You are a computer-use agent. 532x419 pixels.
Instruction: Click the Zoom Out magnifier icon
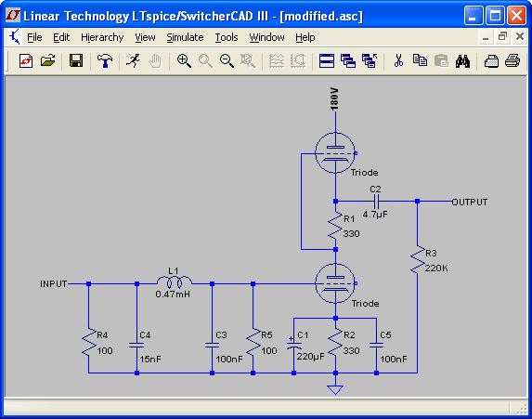[227, 61]
